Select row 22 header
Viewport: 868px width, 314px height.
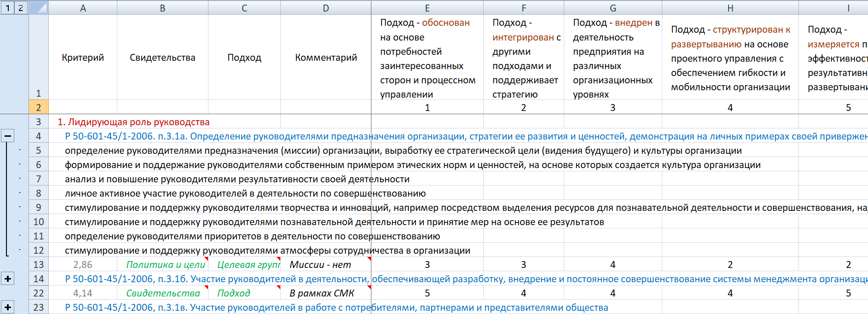point(39,293)
